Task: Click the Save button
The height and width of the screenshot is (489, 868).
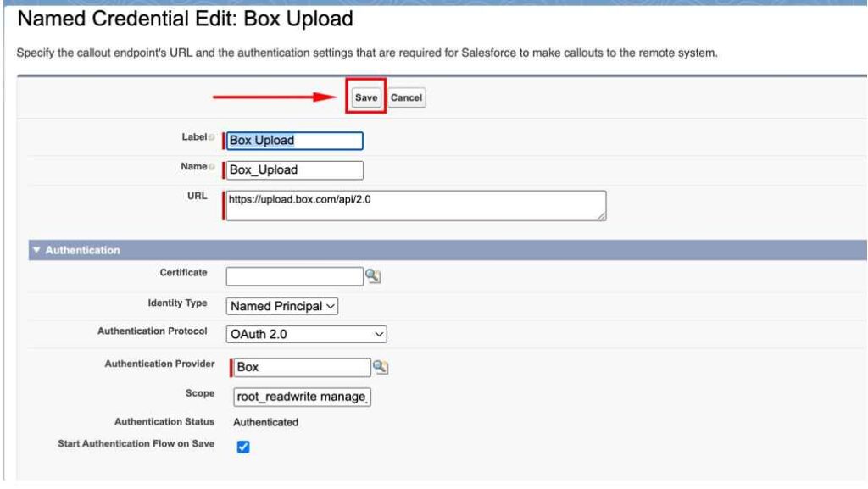Action: point(366,97)
